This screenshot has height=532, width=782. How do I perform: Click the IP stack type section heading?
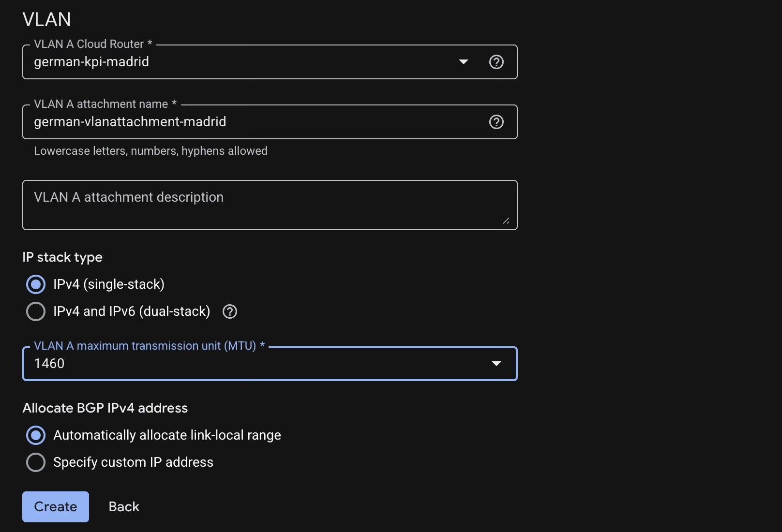click(x=62, y=257)
